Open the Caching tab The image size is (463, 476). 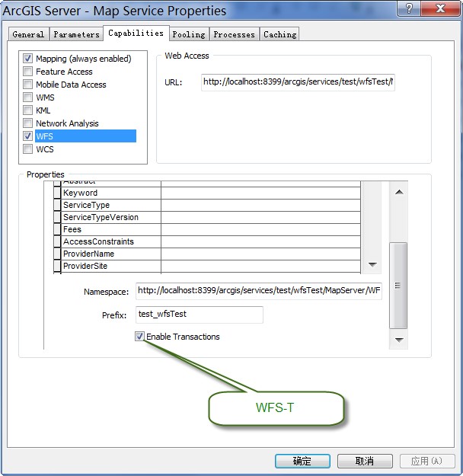279,34
